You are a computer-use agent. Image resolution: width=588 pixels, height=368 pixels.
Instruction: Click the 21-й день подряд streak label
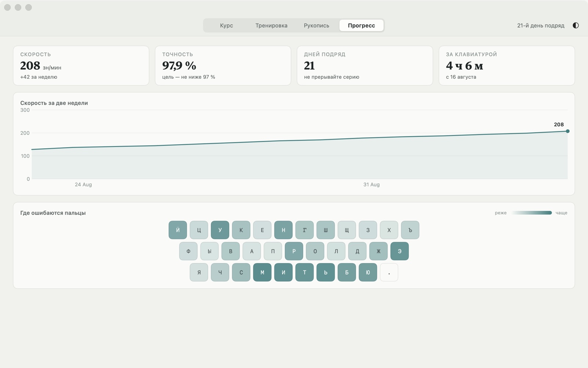(x=541, y=25)
